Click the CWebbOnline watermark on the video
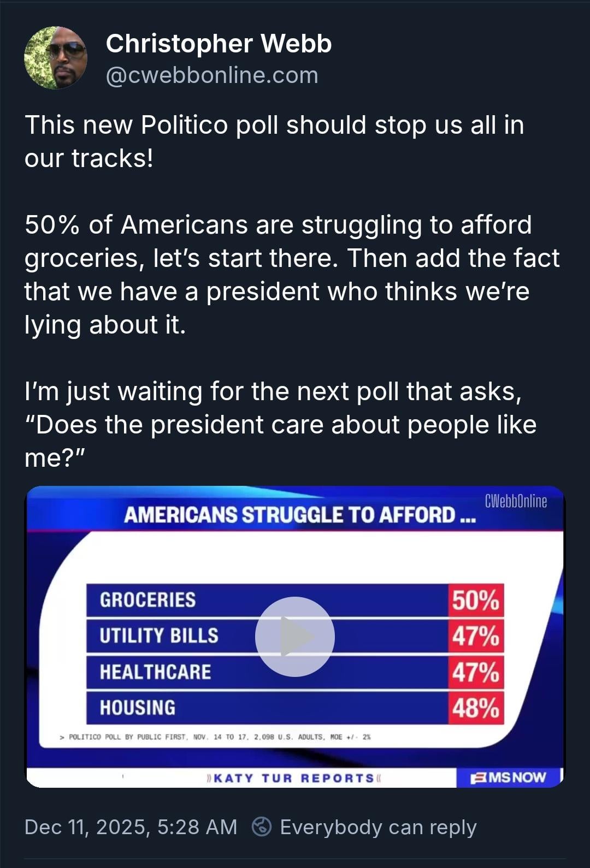Viewport: 590px width, 868px height. coord(515,501)
